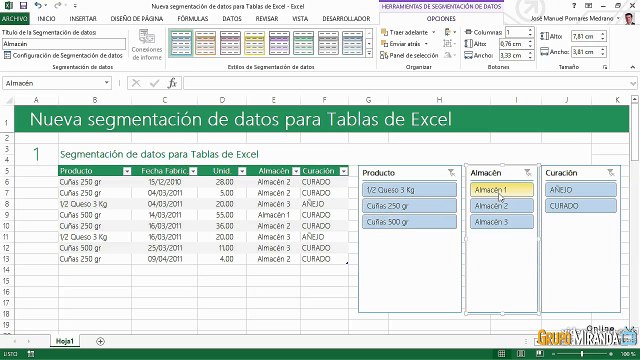Screen dimensions: 640x360
Task: Select the orange slicer style
Action: (206, 43)
